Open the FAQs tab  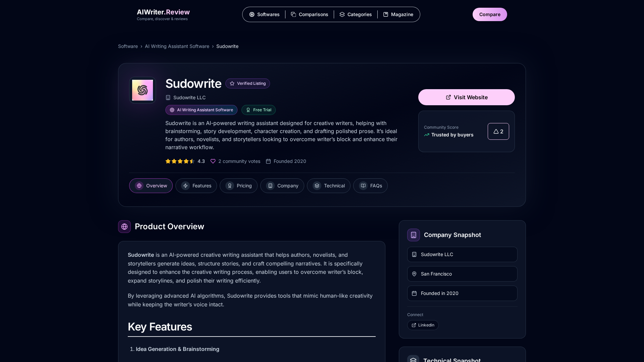[x=370, y=186]
